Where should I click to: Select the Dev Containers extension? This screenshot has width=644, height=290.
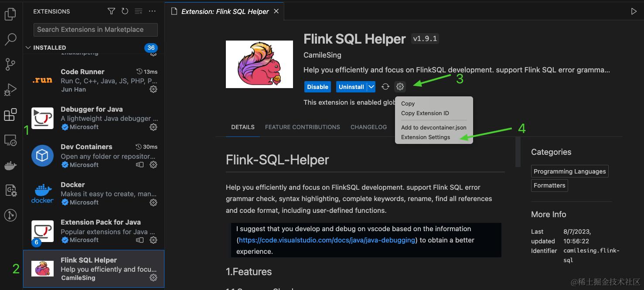(x=94, y=156)
